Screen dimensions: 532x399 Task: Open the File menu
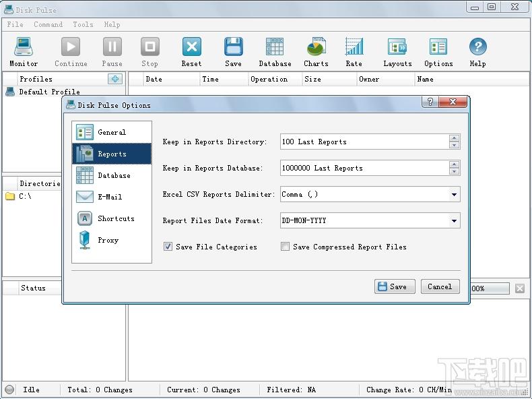(x=15, y=24)
